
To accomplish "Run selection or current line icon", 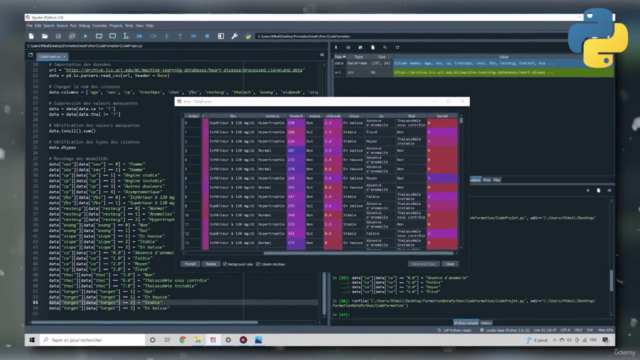I will pos(126,36).
